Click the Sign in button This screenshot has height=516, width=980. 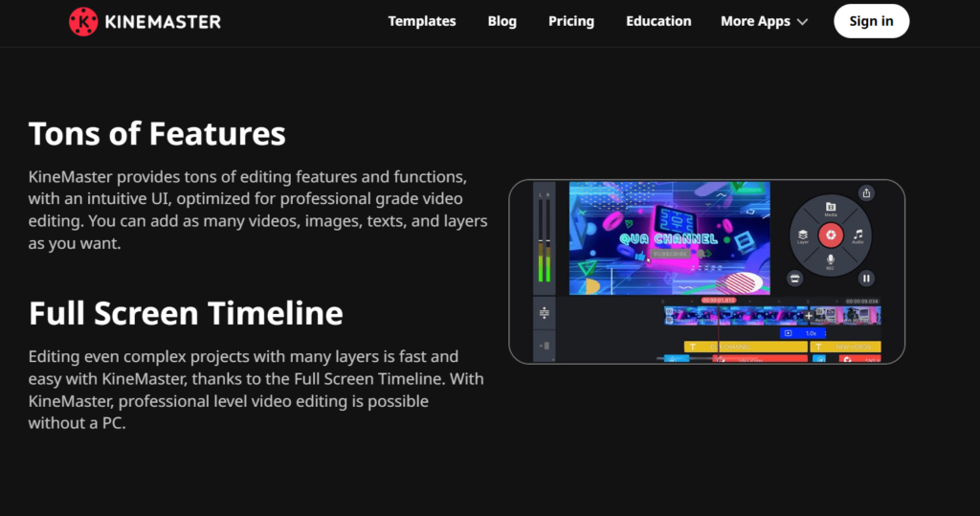click(871, 21)
